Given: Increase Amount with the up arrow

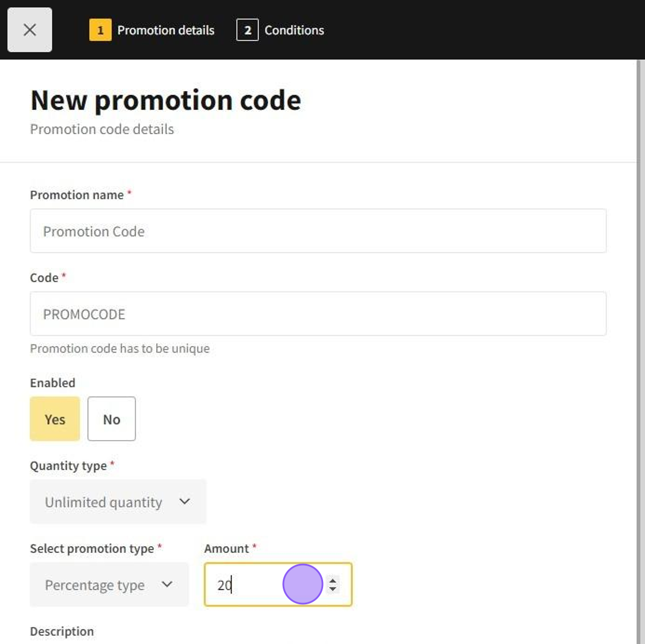Looking at the screenshot, I should click(x=333, y=580).
